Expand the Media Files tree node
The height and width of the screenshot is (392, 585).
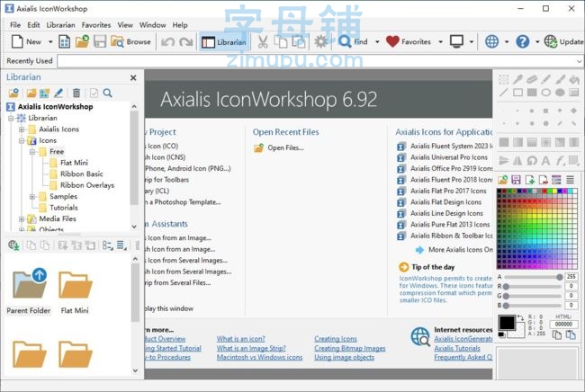(x=22, y=218)
